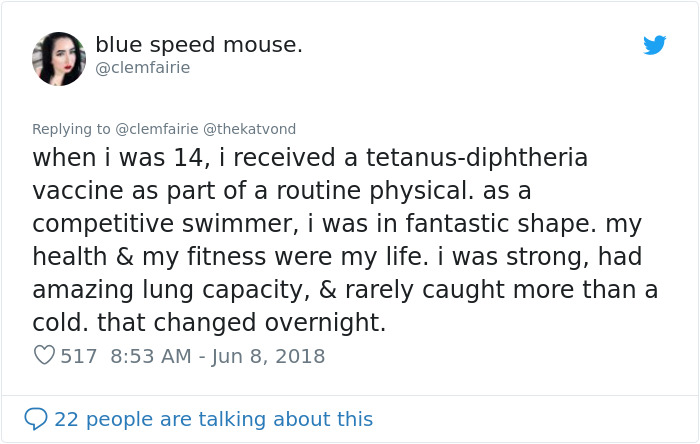Like the tweet with the heart icon
This screenshot has width=700, height=444.
[x=44, y=355]
